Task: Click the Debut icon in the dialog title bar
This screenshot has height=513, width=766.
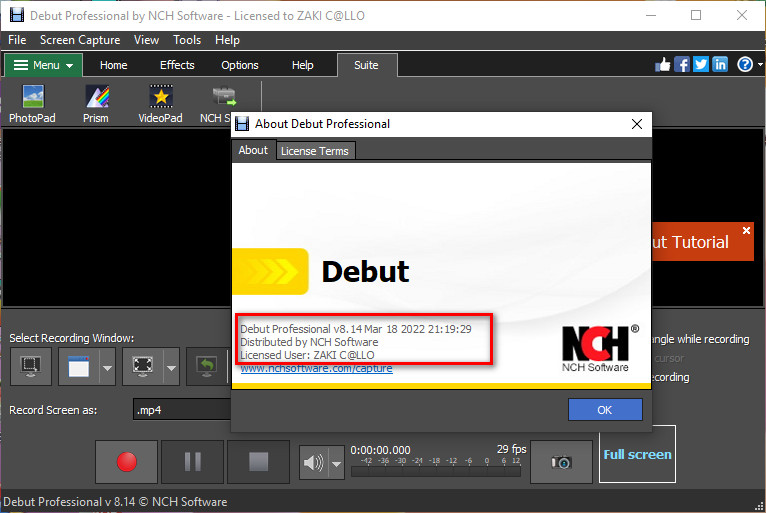Action: tap(242, 124)
